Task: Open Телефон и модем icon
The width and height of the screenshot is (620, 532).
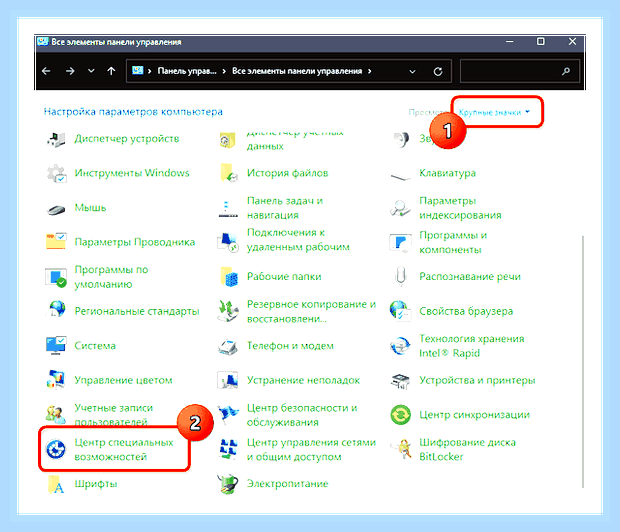Action: (x=228, y=346)
